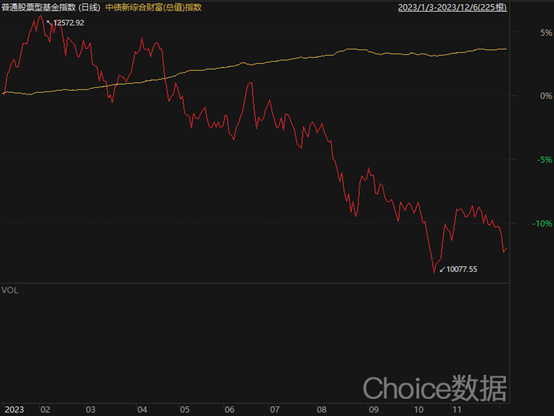This screenshot has width=554, height=416.
Task: Open the 2023/1/3-2023/12/6 date range link
Action: [x=453, y=7]
